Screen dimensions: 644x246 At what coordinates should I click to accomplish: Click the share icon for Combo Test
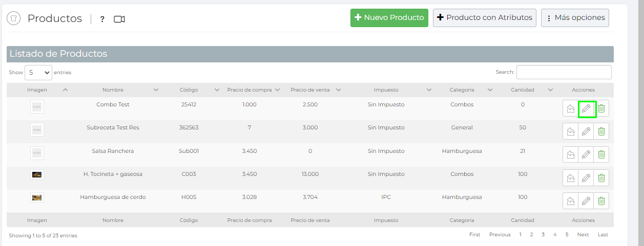pos(571,108)
